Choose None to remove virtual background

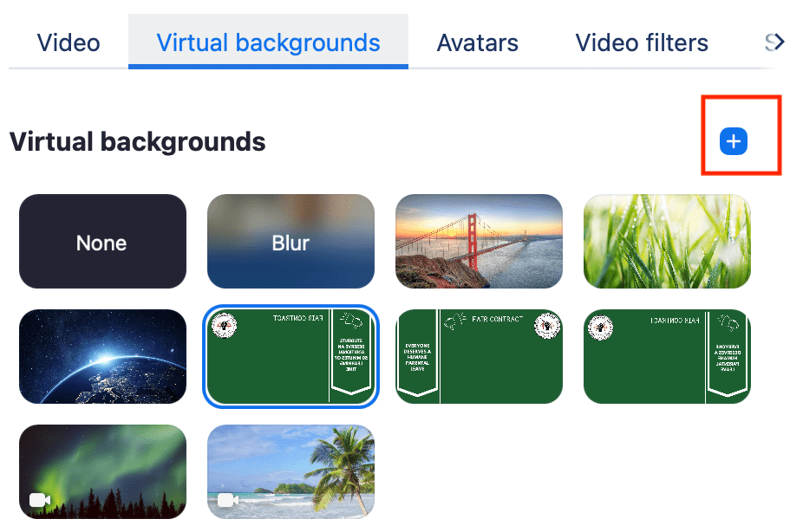[x=102, y=242]
